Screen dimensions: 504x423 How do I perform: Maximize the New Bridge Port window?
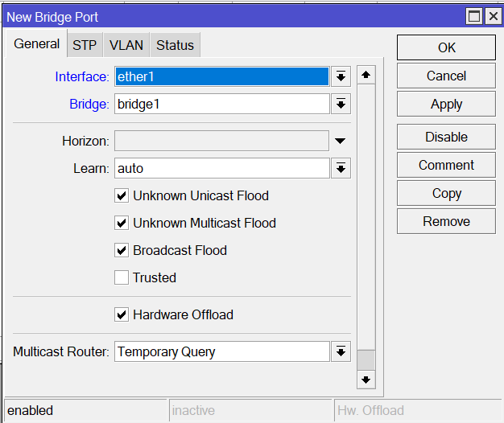pyautogui.click(x=474, y=16)
